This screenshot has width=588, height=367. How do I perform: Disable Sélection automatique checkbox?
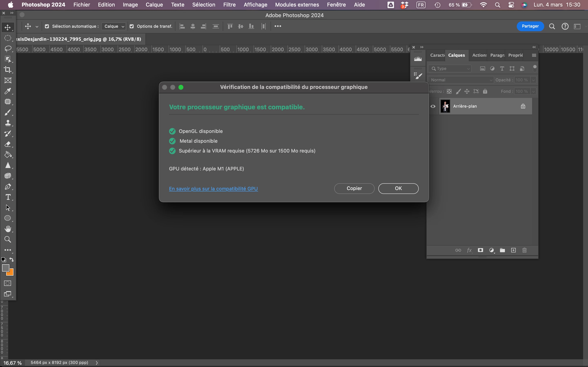tap(47, 27)
